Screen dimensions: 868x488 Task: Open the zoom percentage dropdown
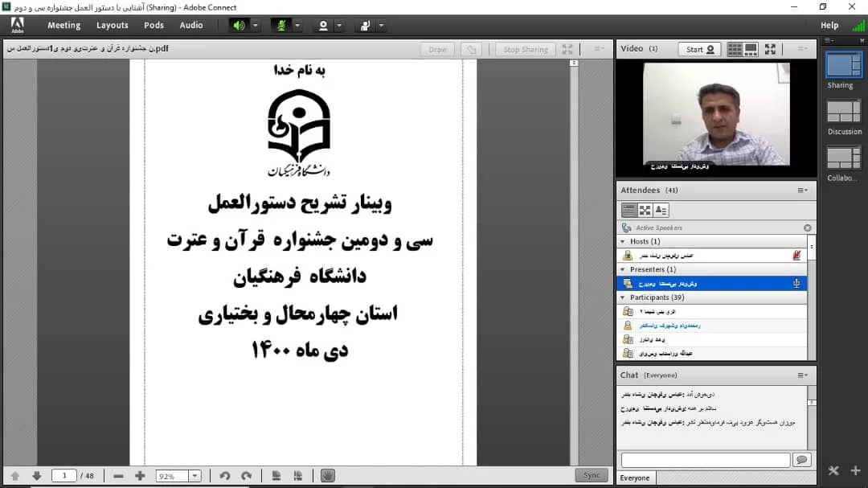pos(194,476)
